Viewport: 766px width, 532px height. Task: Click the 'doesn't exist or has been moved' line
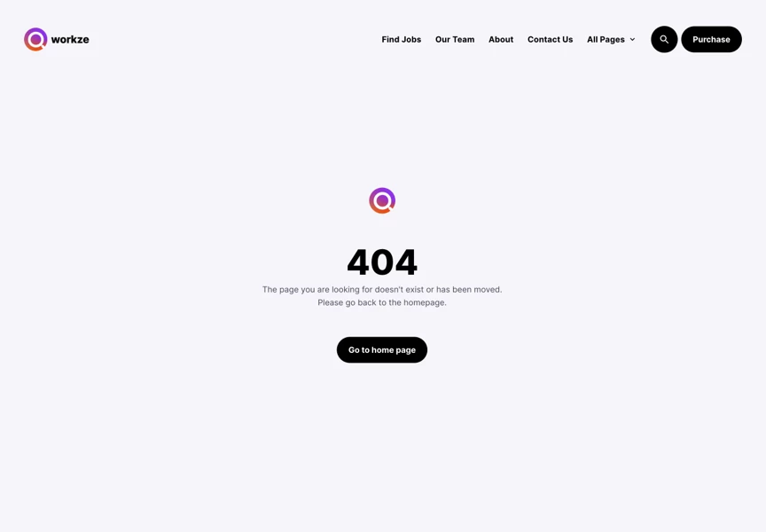[382, 290]
